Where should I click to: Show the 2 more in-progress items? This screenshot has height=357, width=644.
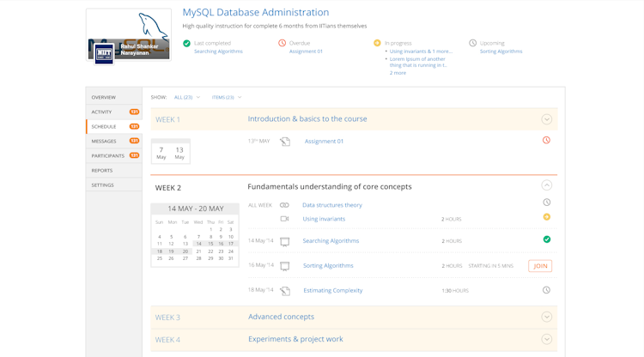[398, 73]
